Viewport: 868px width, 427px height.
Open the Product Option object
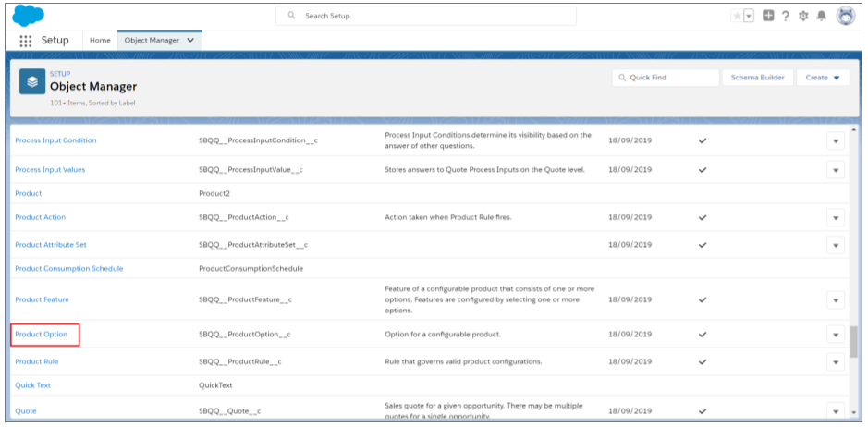(42, 335)
